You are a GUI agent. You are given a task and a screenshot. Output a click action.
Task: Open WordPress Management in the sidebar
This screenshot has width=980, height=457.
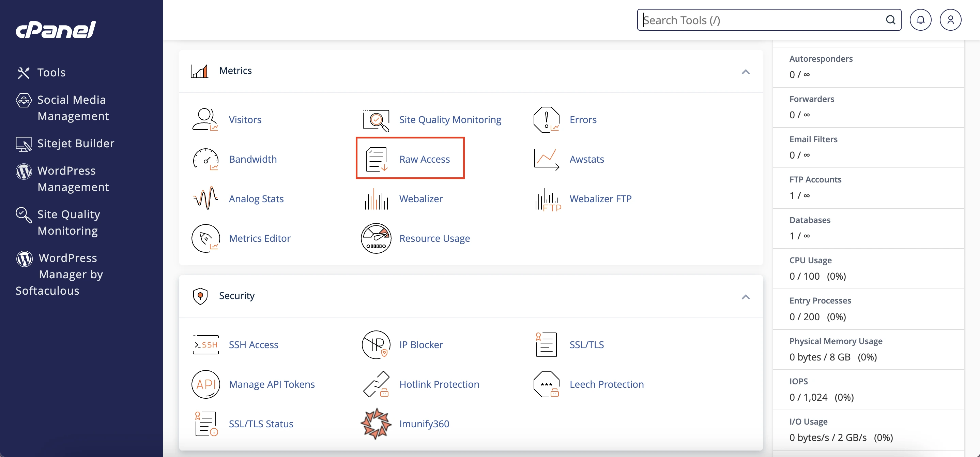pyautogui.click(x=62, y=179)
